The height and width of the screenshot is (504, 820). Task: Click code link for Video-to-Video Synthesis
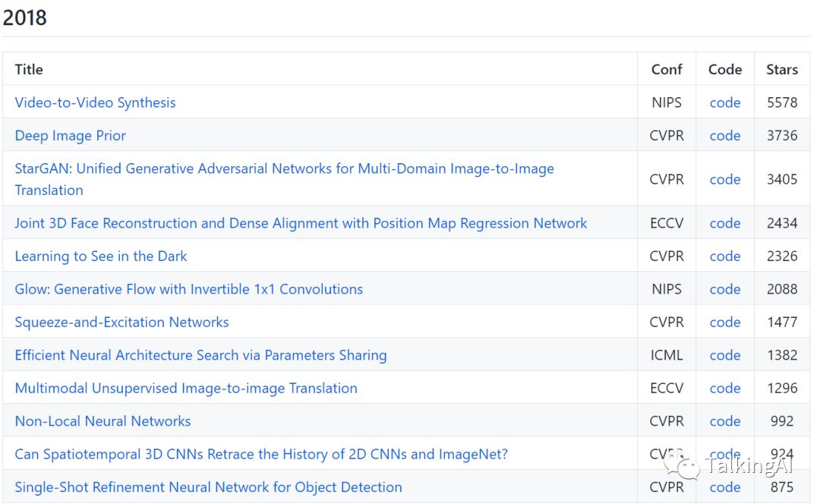725,102
